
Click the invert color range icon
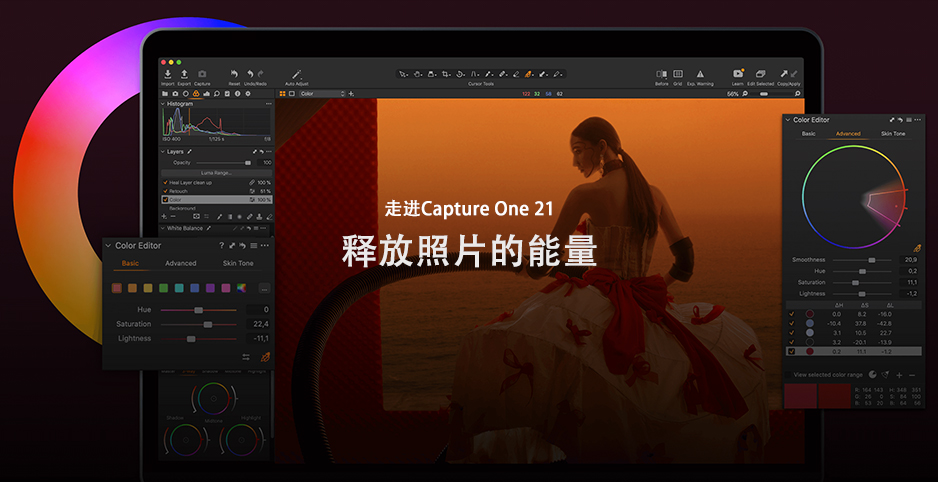872,375
